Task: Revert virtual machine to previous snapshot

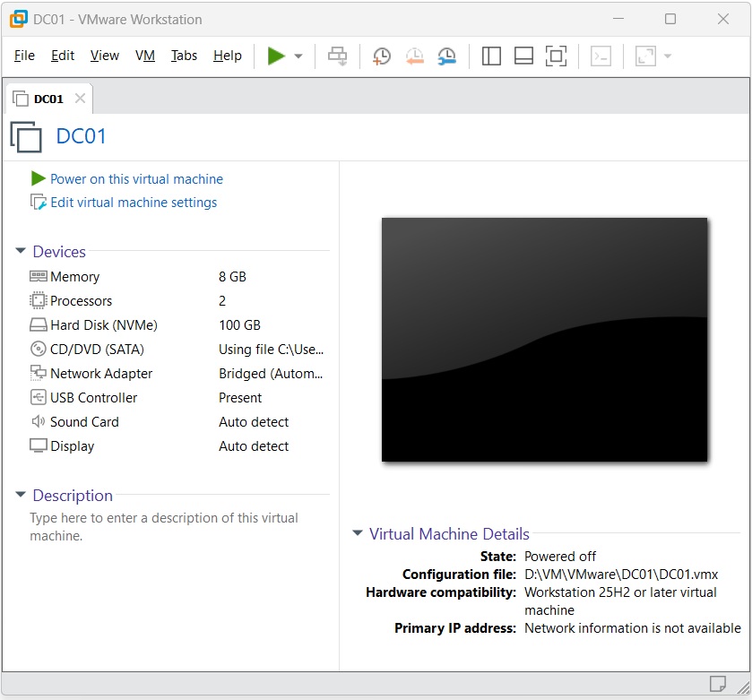Action: [414, 56]
